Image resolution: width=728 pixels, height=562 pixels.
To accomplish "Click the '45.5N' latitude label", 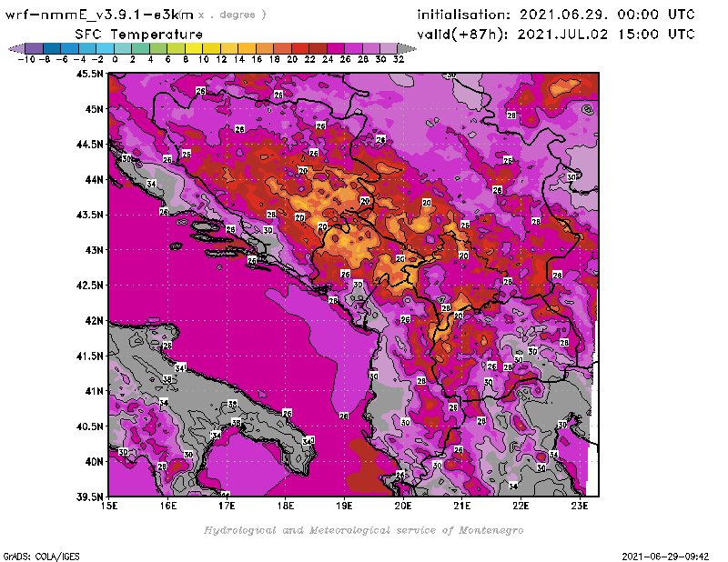I will [x=89, y=74].
